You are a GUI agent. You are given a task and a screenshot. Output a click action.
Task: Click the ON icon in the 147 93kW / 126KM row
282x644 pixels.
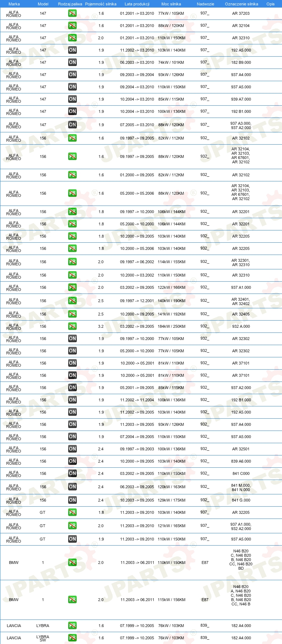(x=72, y=75)
